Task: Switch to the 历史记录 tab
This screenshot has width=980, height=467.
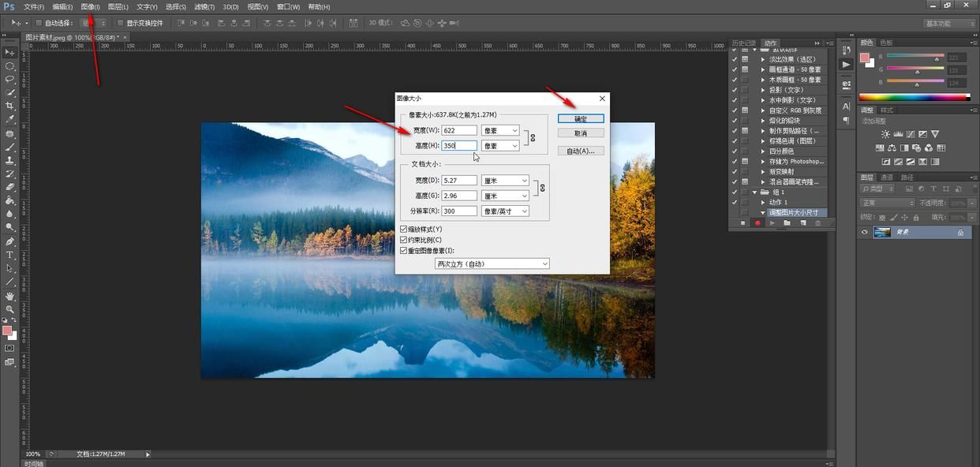Action: tap(743, 43)
